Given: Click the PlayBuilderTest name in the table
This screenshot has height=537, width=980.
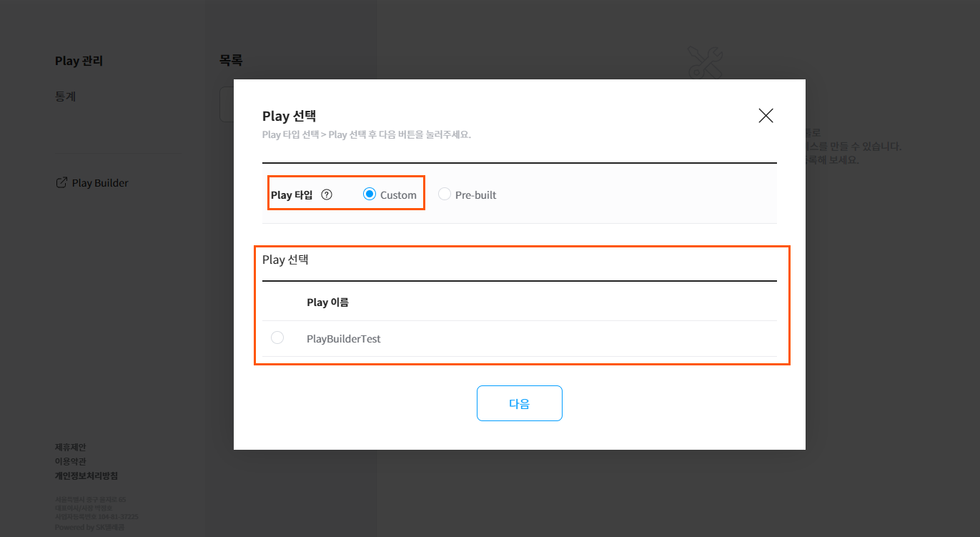Looking at the screenshot, I should (343, 339).
